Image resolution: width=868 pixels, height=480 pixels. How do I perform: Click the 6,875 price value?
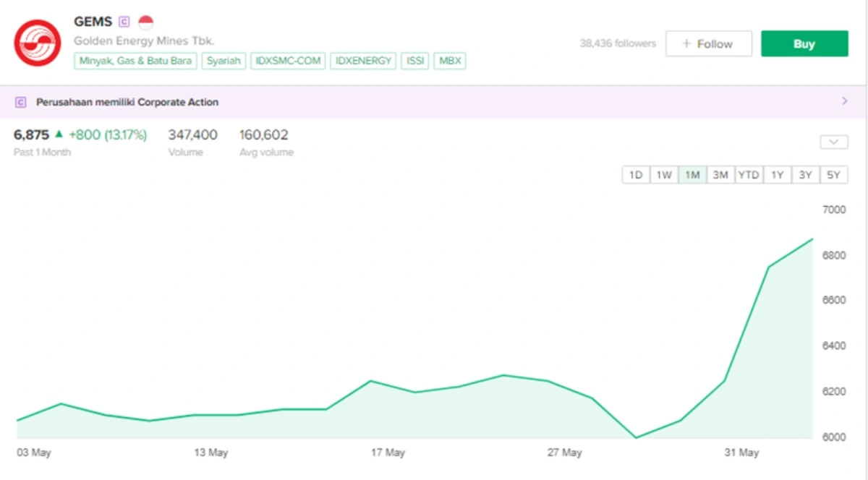coord(31,134)
